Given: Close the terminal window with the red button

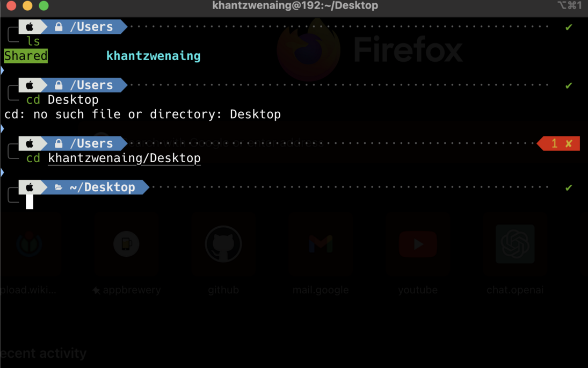Looking at the screenshot, I should tap(11, 6).
